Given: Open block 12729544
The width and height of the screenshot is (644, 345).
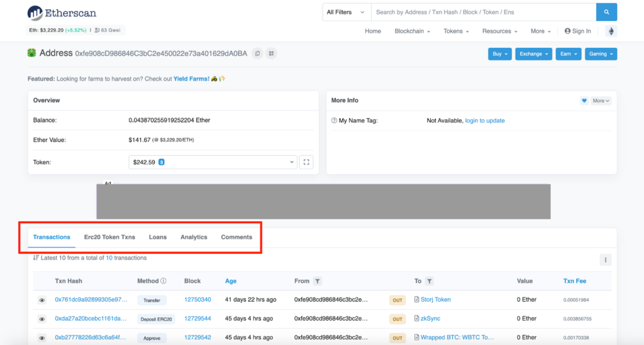Looking at the screenshot, I should (197, 319).
